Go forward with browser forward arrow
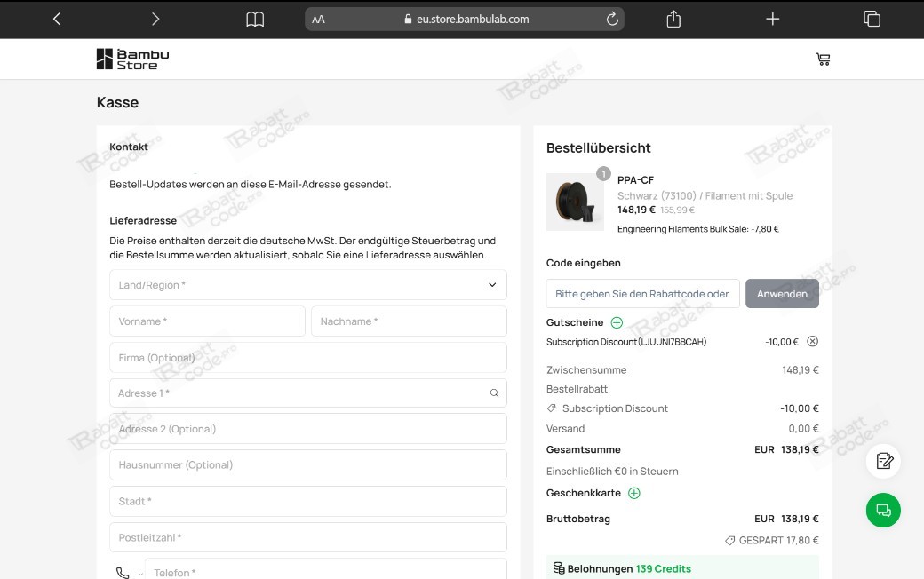This screenshot has width=924, height=579. point(155,20)
